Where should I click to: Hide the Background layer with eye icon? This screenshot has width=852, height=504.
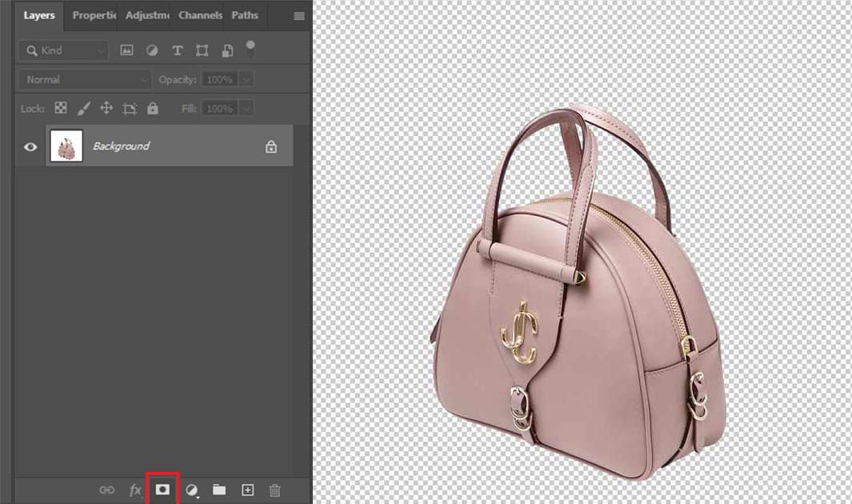point(30,147)
